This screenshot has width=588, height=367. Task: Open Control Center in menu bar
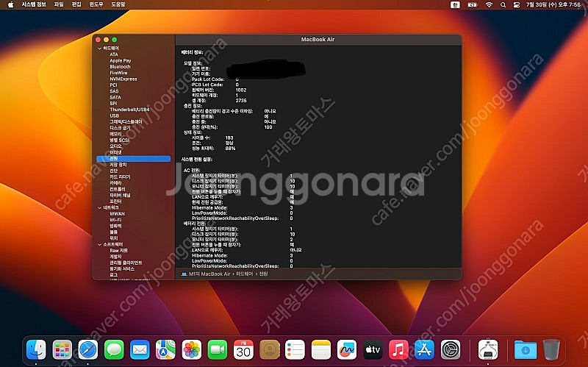point(517,5)
